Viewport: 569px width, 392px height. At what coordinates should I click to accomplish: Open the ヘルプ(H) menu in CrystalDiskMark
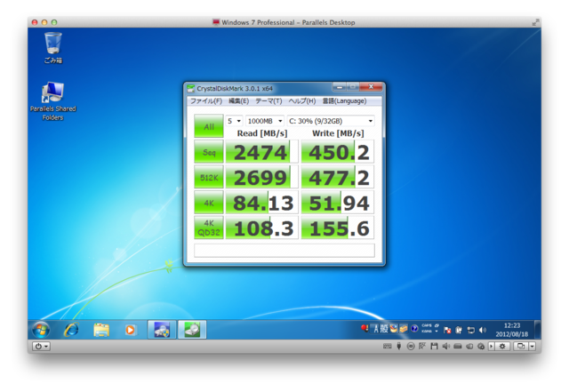point(302,101)
